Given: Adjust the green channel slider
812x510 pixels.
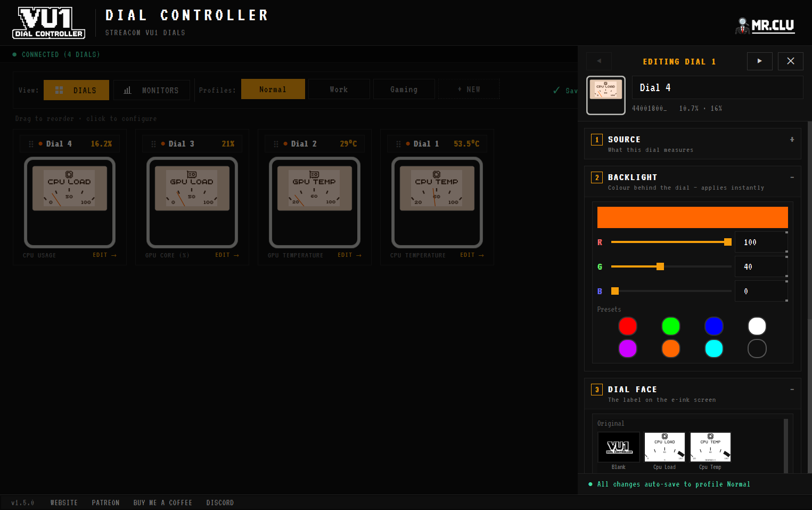Looking at the screenshot, I should 671,266.
